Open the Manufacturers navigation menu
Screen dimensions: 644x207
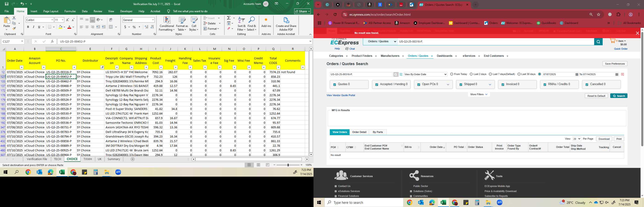point(392,56)
